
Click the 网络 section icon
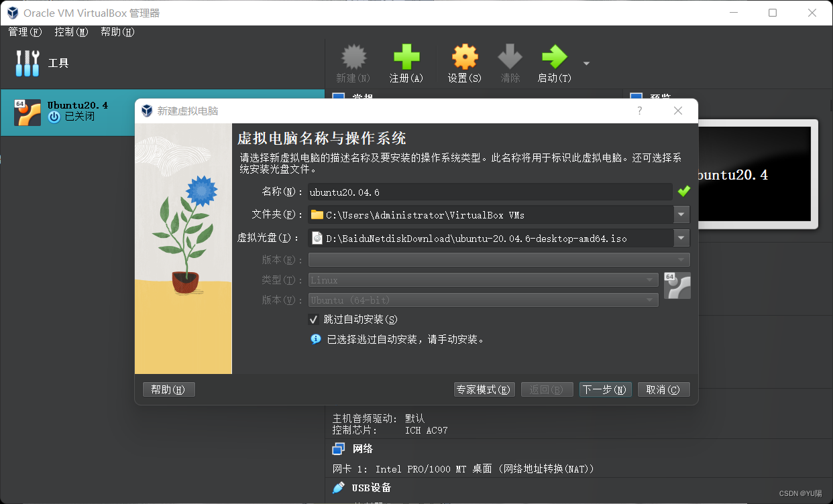pyautogui.click(x=339, y=448)
